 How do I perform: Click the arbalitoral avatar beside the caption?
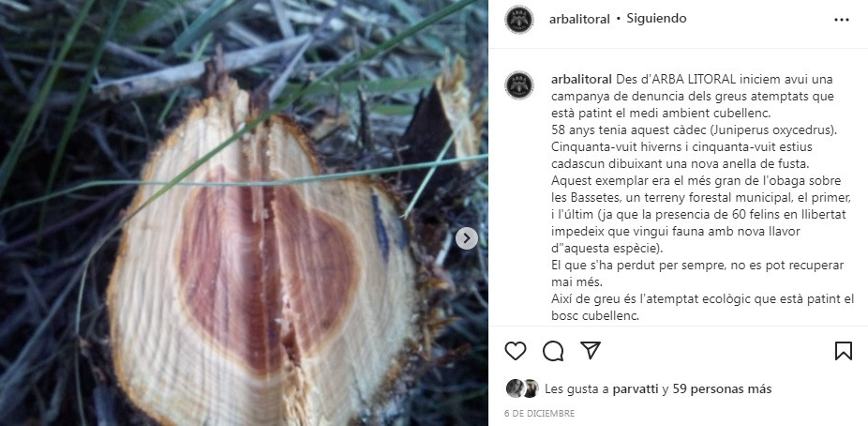click(519, 85)
